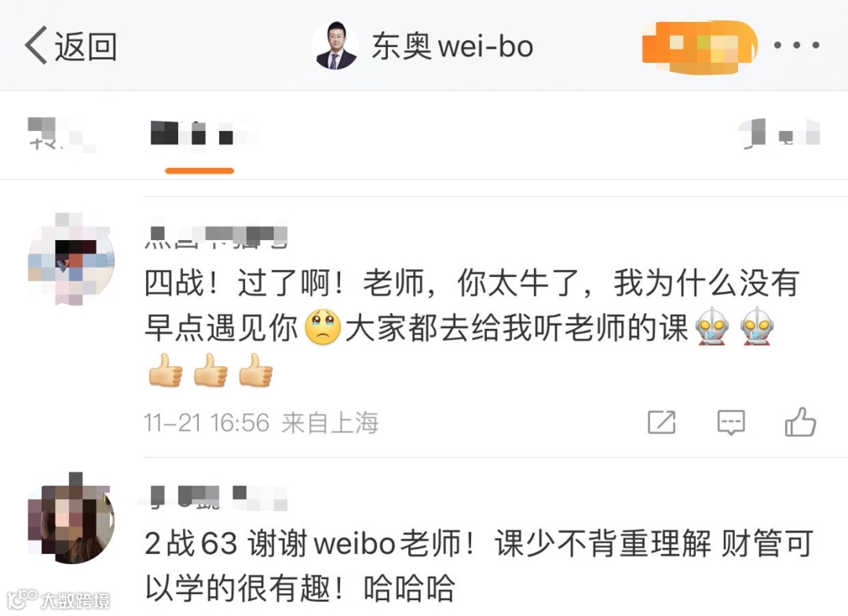Open the second commenter's blurred avatar
The image size is (848, 616).
coord(71,518)
